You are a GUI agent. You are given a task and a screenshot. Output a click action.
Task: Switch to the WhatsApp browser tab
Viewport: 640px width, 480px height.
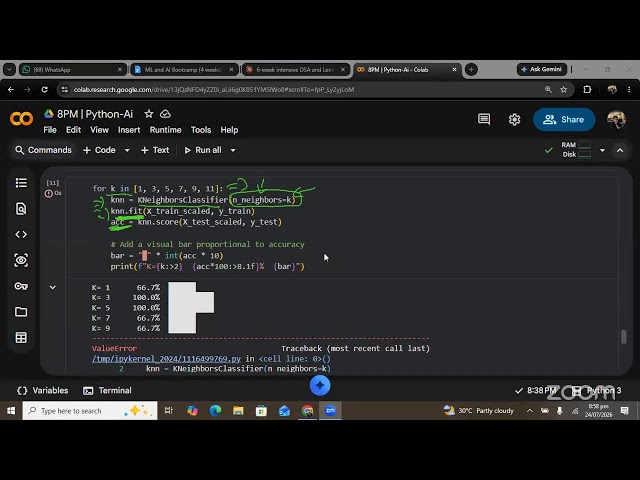click(72, 70)
